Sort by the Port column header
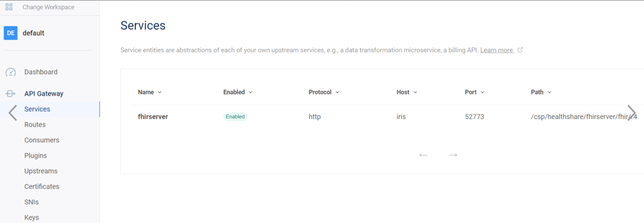The width and height of the screenshot is (644, 223). [x=474, y=92]
